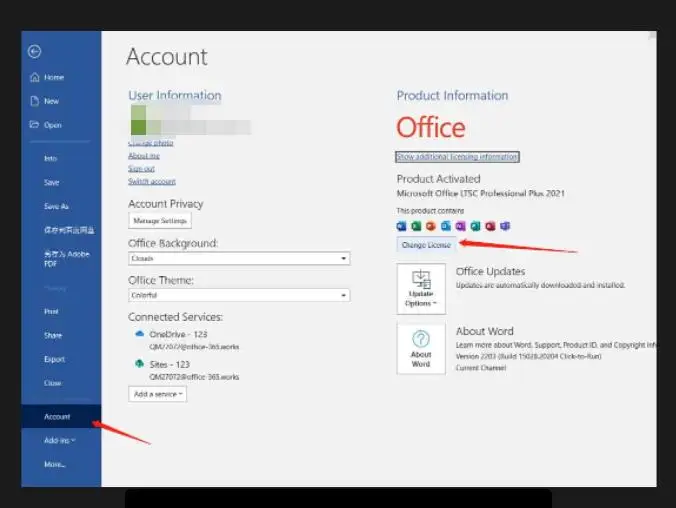This screenshot has width=676, height=508.
Task: Click the PowerPoint icon under product contents
Action: [431, 226]
